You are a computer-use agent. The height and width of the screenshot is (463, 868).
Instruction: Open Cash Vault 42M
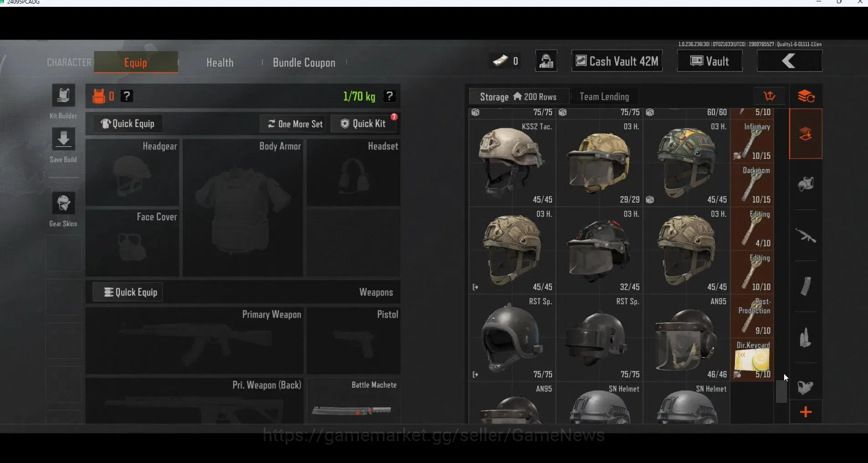pyautogui.click(x=617, y=61)
